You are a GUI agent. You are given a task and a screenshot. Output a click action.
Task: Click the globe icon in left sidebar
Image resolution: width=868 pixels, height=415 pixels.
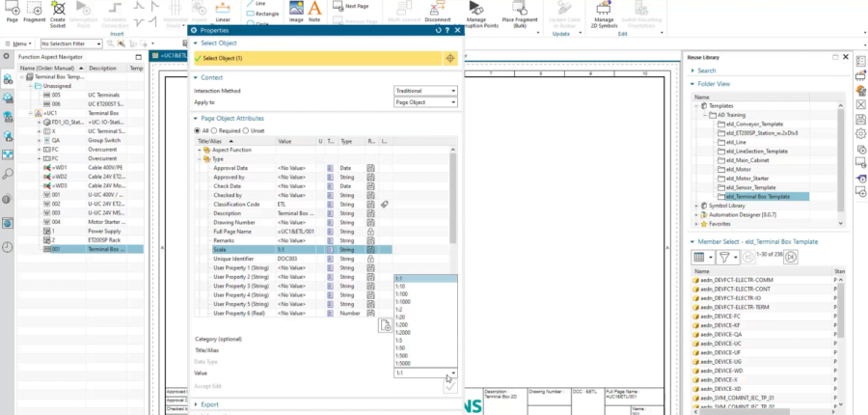tap(7, 223)
